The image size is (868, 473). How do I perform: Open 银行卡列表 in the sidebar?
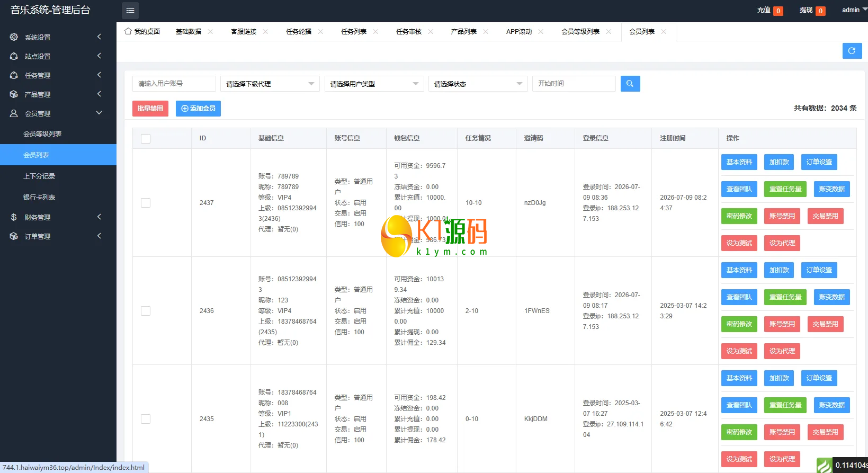58,197
